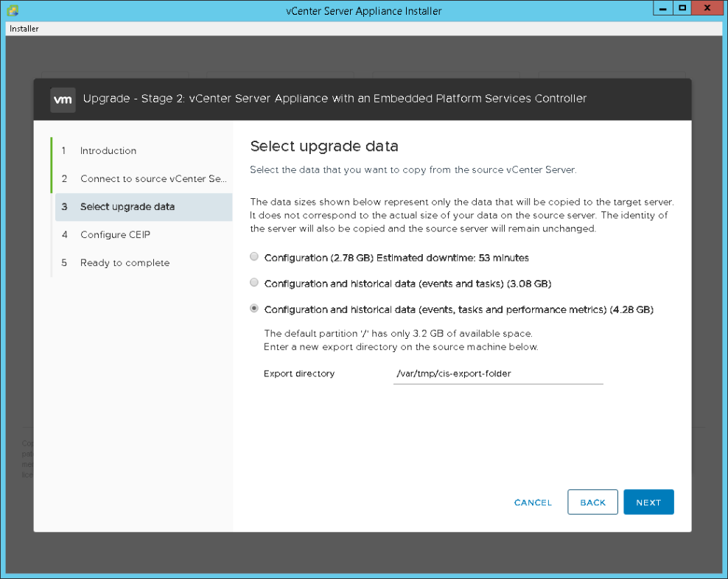Viewport: 728px width, 579px height.
Task: Open step 1 Introduction
Action: pos(144,151)
